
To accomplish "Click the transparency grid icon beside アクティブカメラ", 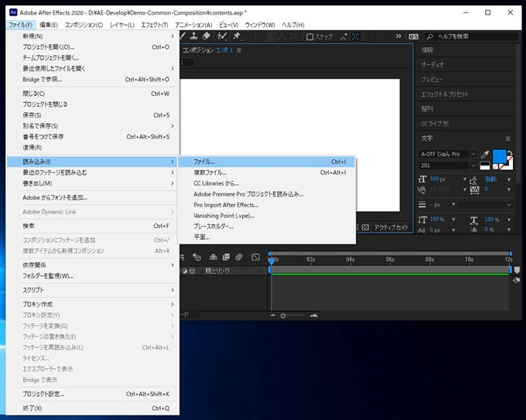I will (365, 227).
